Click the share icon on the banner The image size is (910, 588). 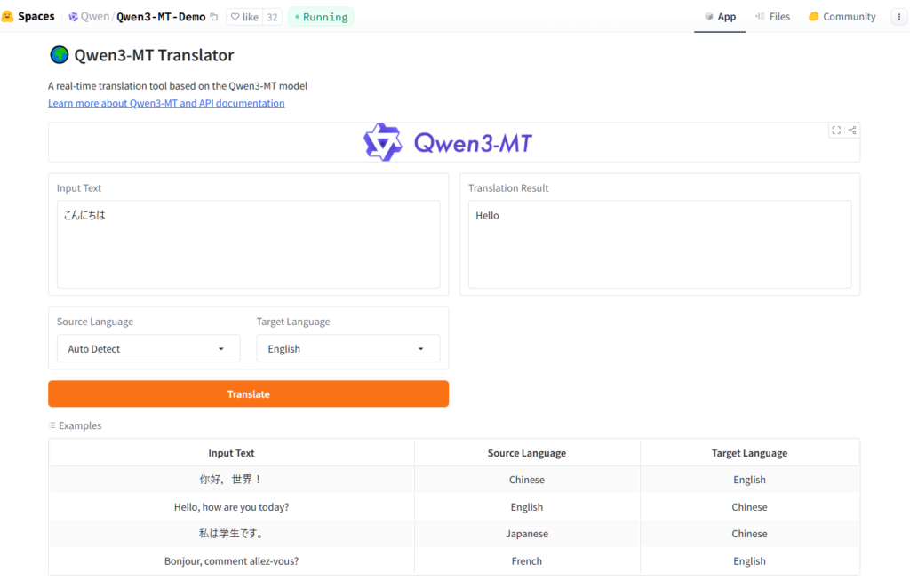click(x=852, y=131)
